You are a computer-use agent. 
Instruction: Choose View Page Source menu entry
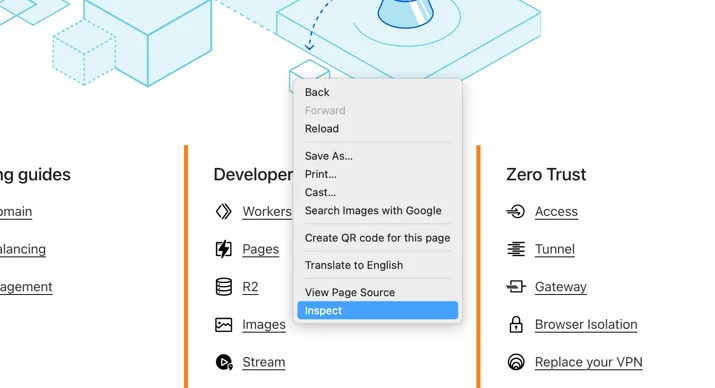378,292
